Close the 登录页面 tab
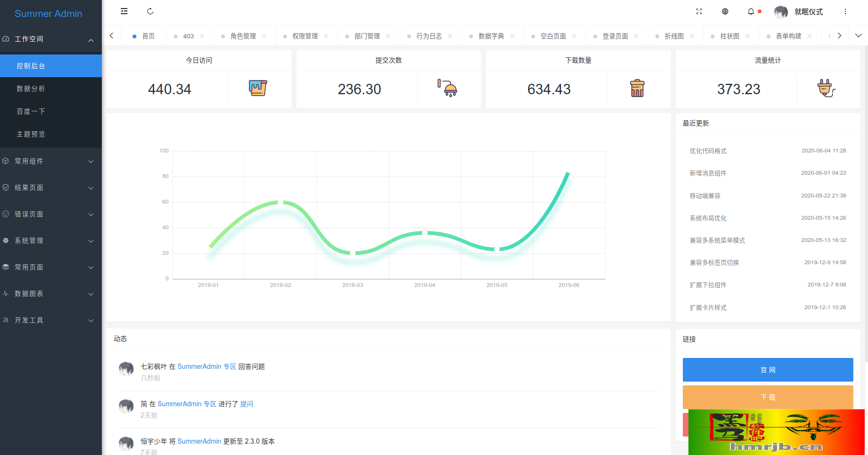This screenshot has height=455, width=868. click(636, 36)
